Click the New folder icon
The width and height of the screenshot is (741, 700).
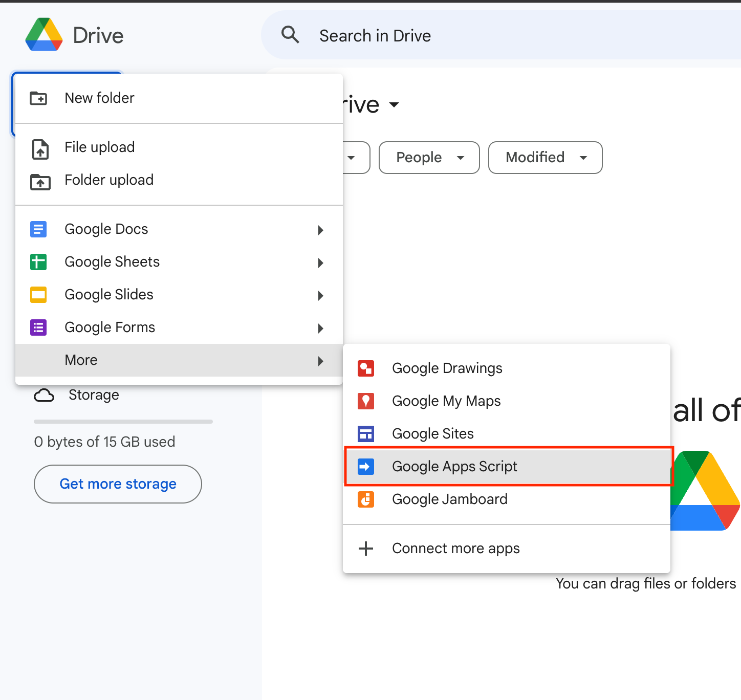coord(39,98)
